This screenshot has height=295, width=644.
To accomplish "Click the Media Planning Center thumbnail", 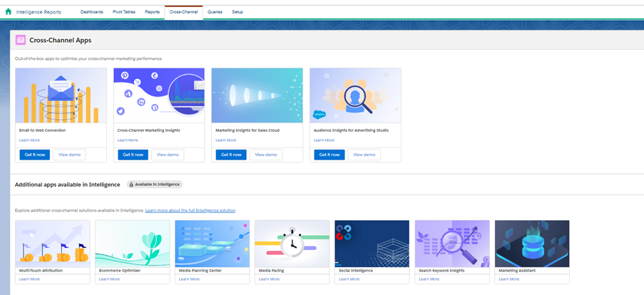I will pos(213,244).
